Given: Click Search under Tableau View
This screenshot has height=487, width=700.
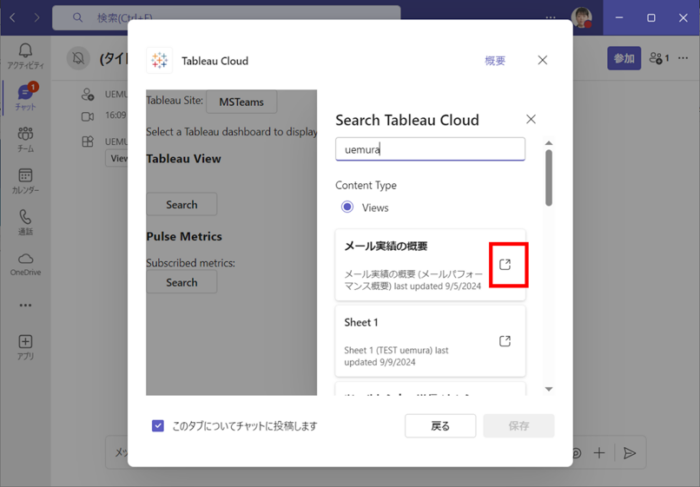Looking at the screenshot, I should pos(182,204).
